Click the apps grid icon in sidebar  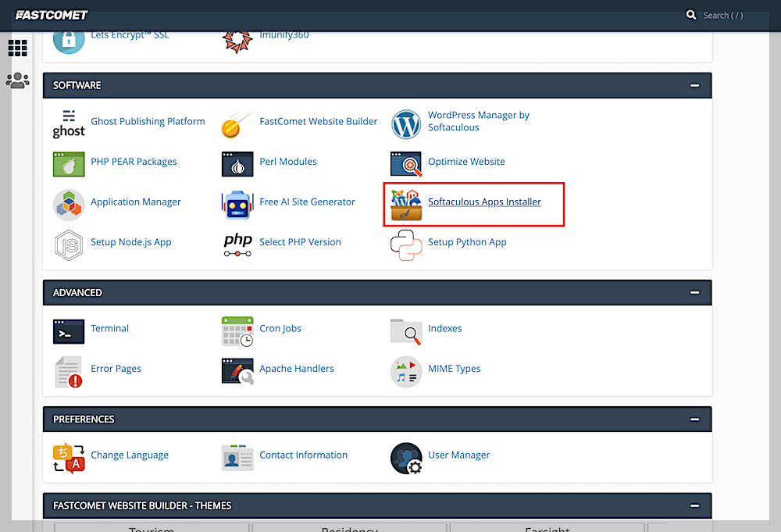[17, 48]
